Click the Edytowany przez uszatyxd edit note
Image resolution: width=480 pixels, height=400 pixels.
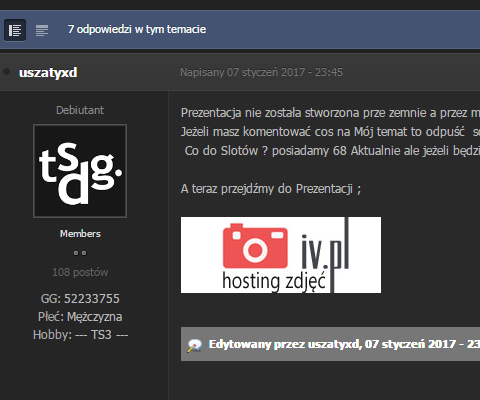[x=330, y=344]
